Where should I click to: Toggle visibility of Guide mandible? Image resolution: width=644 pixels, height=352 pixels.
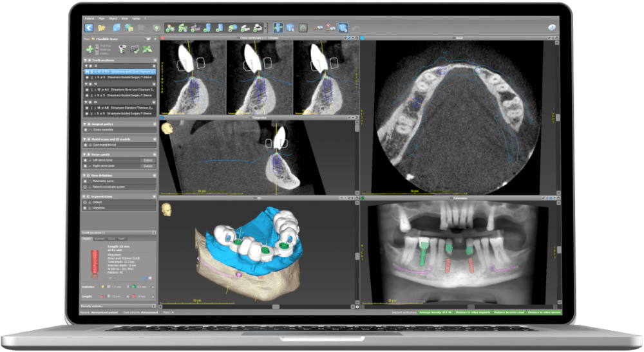point(86,129)
